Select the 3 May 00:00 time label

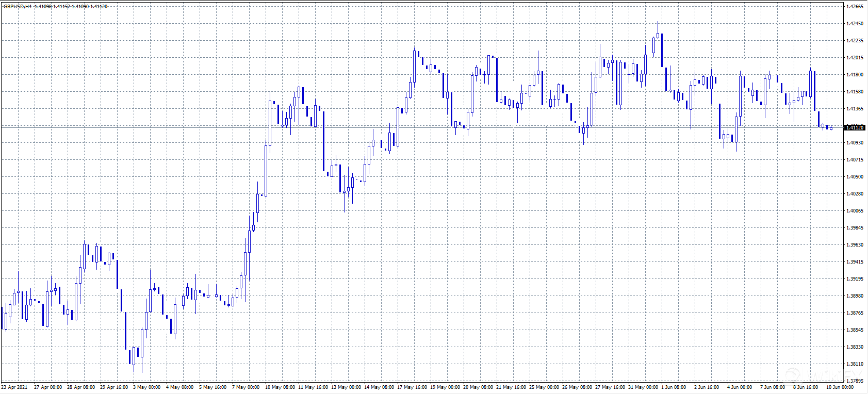(x=146, y=387)
